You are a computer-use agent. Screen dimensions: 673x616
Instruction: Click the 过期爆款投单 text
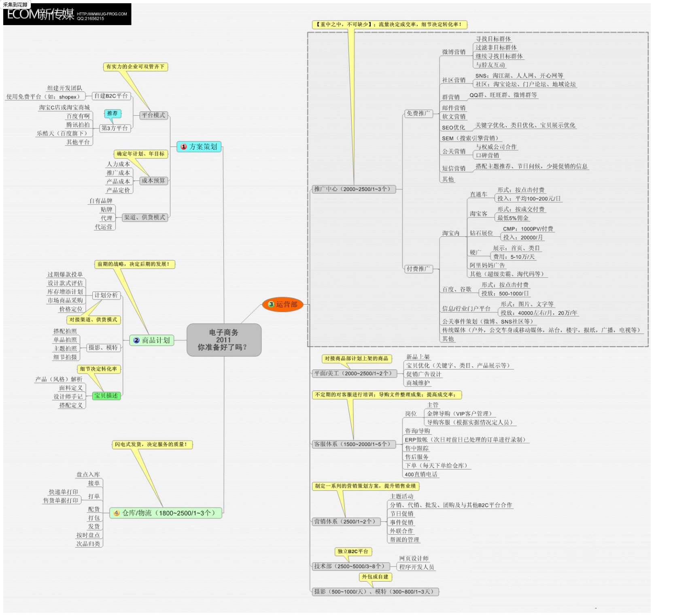pos(65,274)
